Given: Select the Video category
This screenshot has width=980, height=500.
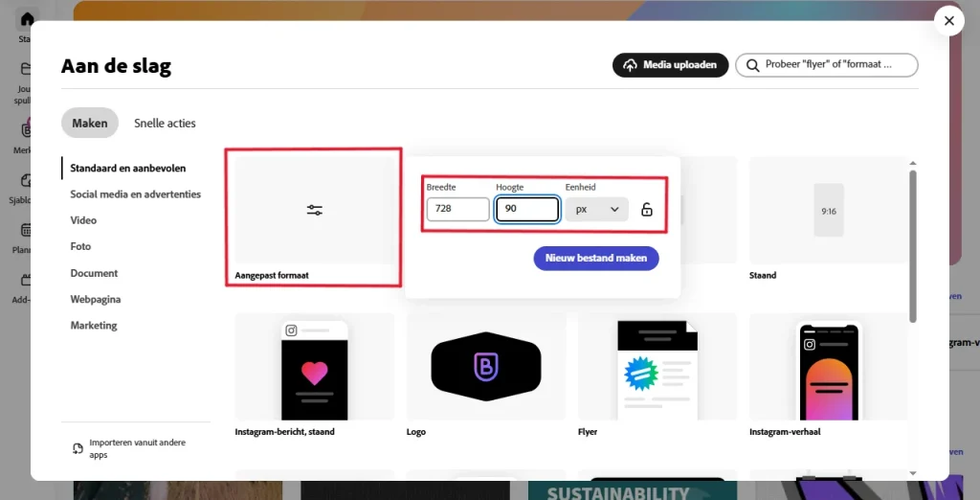Looking at the screenshot, I should point(84,220).
